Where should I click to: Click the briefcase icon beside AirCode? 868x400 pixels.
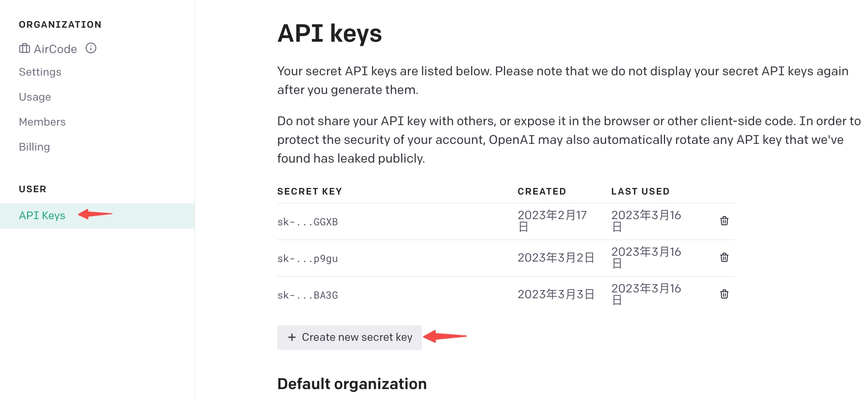tap(25, 48)
